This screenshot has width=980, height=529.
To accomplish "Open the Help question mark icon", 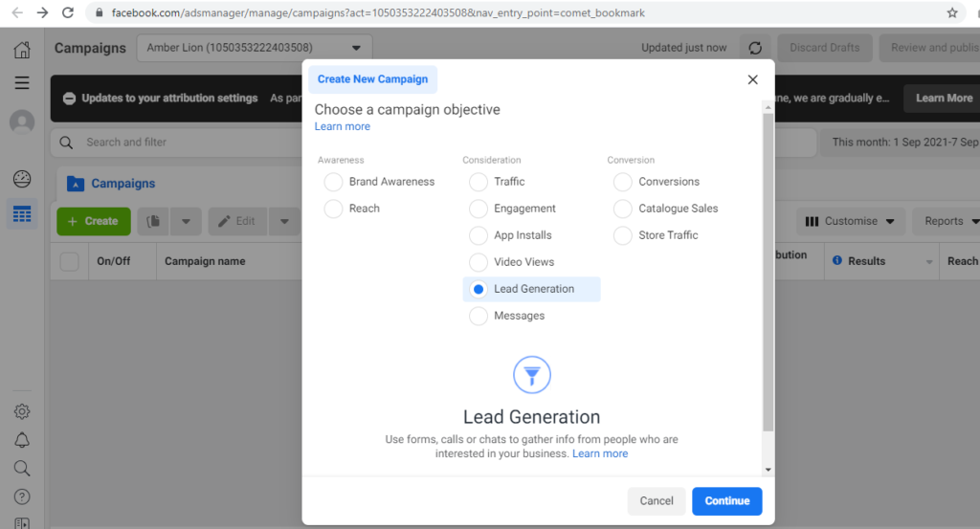I will pyautogui.click(x=22, y=496).
